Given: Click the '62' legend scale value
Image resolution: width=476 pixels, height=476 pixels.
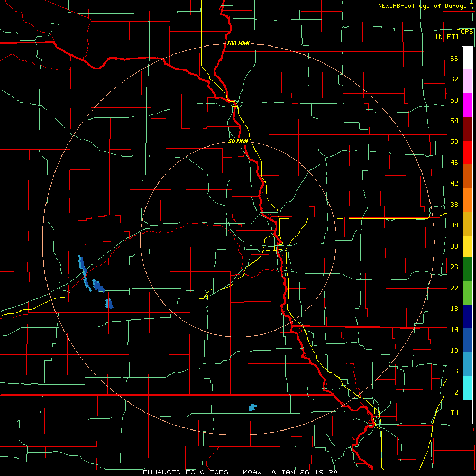Looking at the screenshot, I should pos(454,79).
